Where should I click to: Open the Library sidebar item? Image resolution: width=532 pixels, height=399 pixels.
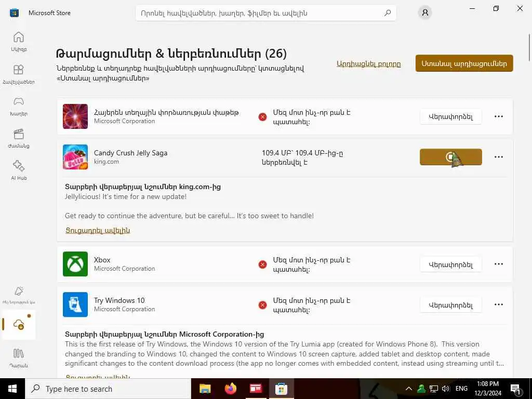[19, 357]
